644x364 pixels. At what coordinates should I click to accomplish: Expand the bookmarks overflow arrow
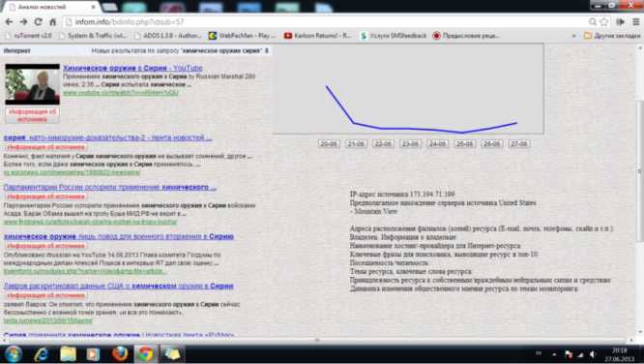tap(573, 36)
